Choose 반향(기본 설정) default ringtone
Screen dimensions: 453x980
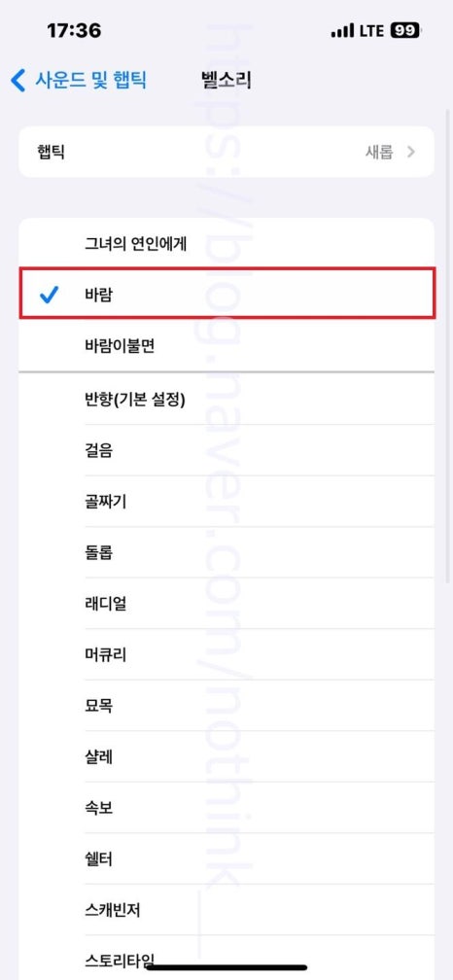(226, 399)
